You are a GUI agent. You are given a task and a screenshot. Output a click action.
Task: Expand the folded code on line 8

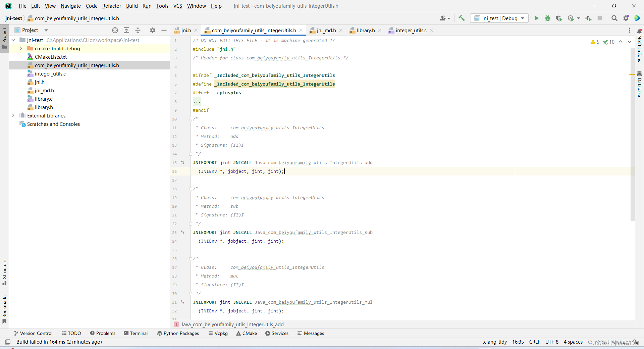[x=197, y=101]
